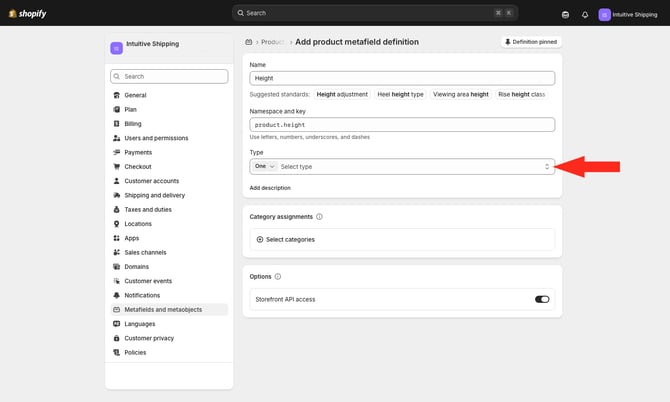This screenshot has height=402, width=670.
Task: Click the General settings icon
Action: click(116, 95)
